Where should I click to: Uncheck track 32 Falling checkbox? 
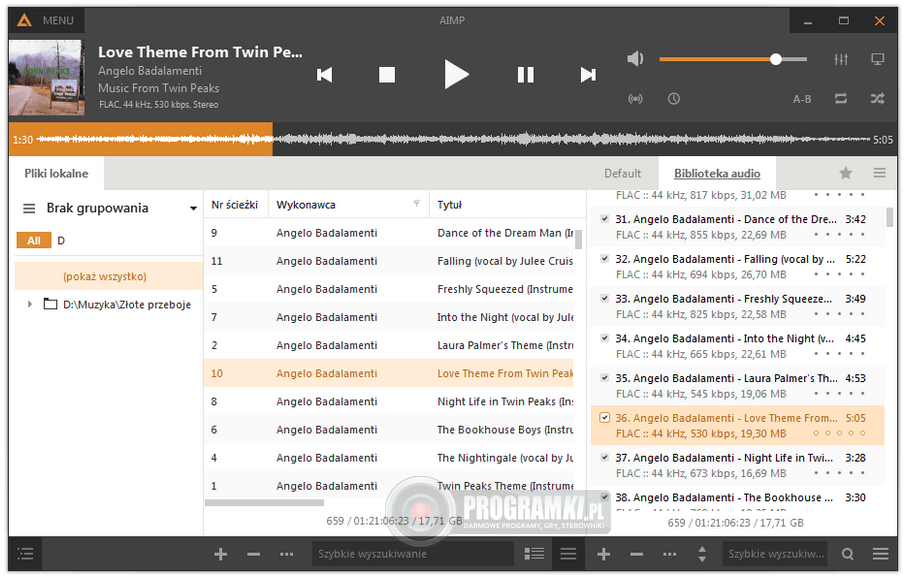point(604,259)
